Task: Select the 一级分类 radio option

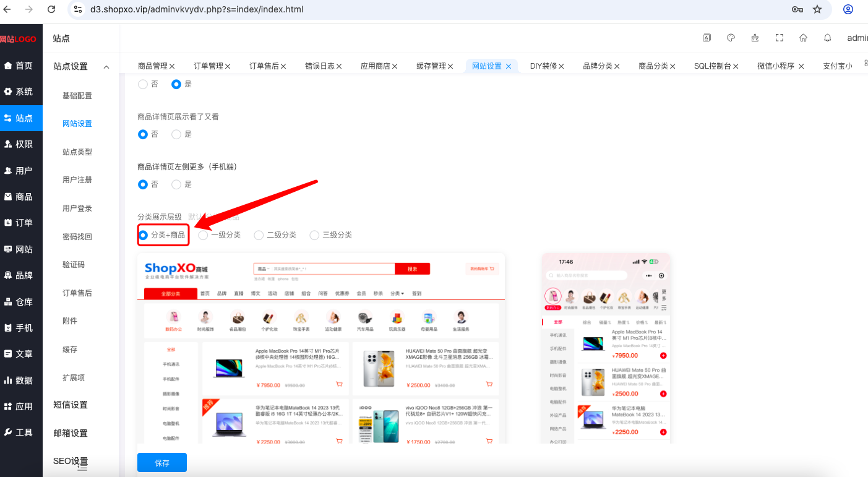Action: tap(220, 235)
